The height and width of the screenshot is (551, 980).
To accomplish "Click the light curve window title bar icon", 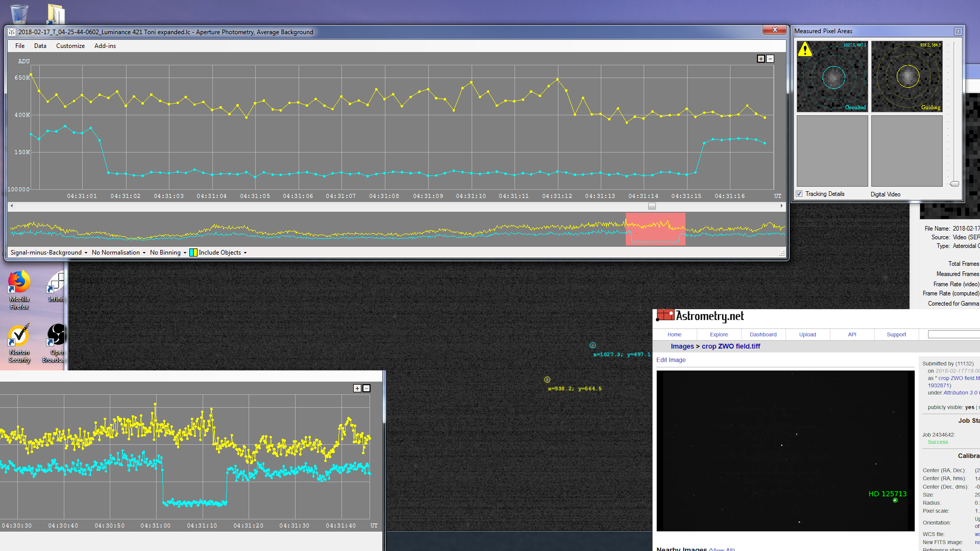I will pyautogui.click(x=12, y=32).
